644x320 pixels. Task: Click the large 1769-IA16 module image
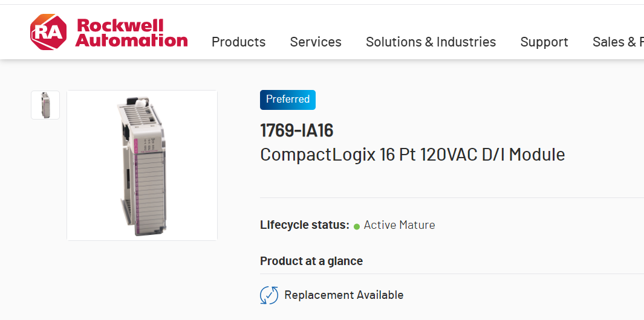pyautogui.click(x=142, y=165)
